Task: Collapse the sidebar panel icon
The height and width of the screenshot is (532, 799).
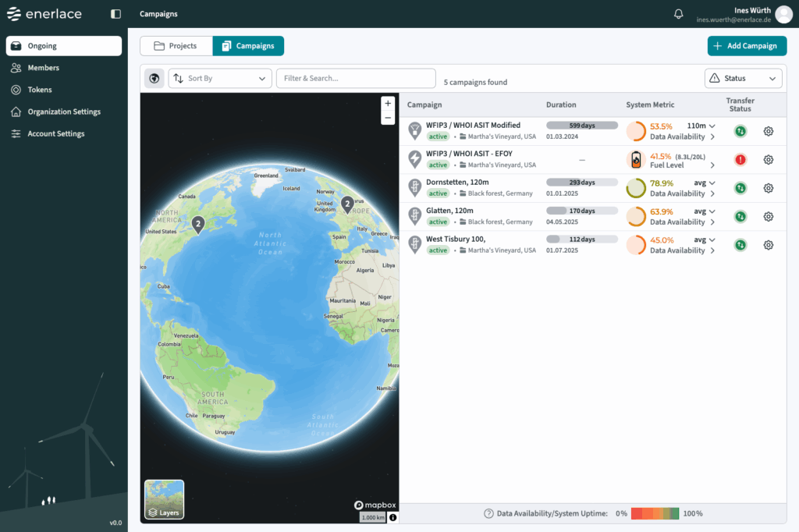Action: tap(116, 14)
